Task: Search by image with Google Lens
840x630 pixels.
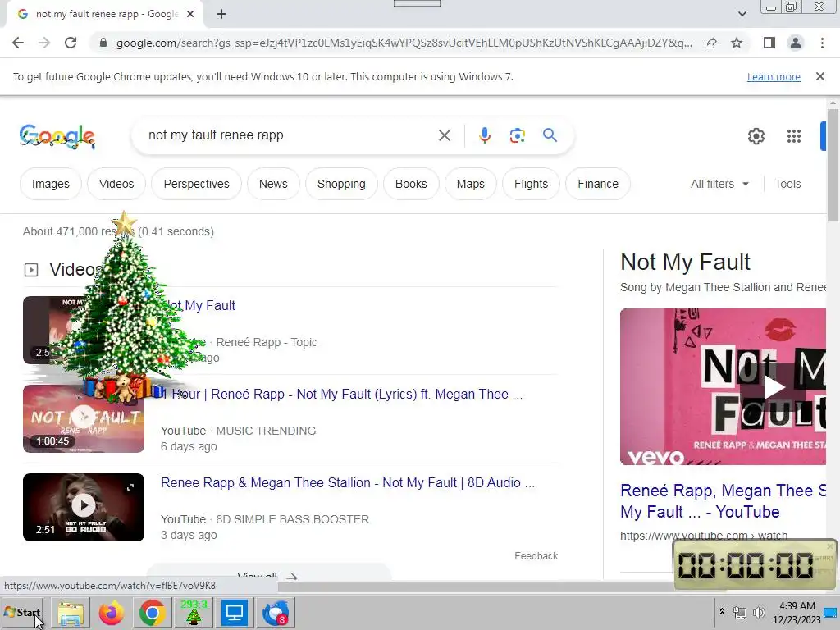Action: click(x=517, y=135)
